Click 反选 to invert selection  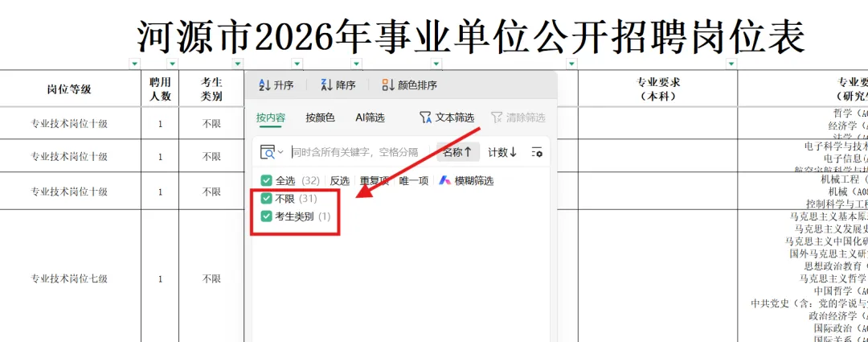(340, 181)
